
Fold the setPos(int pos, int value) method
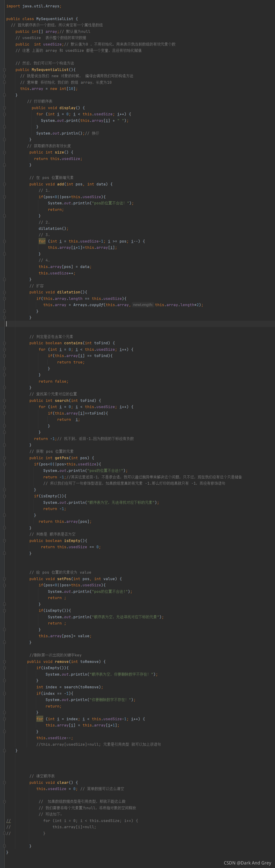point(4,579)
